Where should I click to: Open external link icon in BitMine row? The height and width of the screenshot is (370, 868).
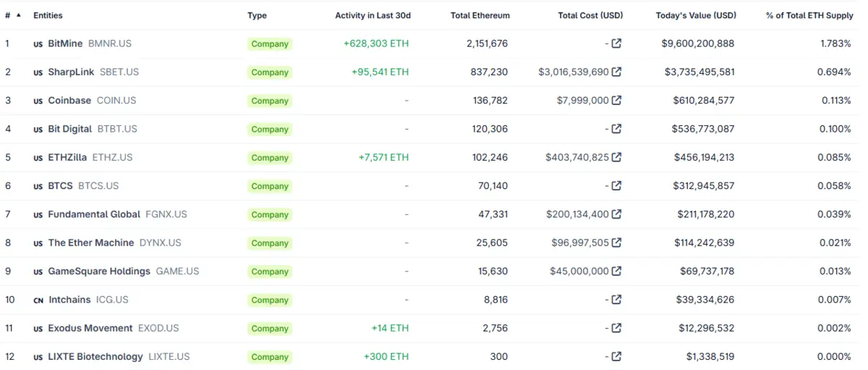tap(616, 43)
